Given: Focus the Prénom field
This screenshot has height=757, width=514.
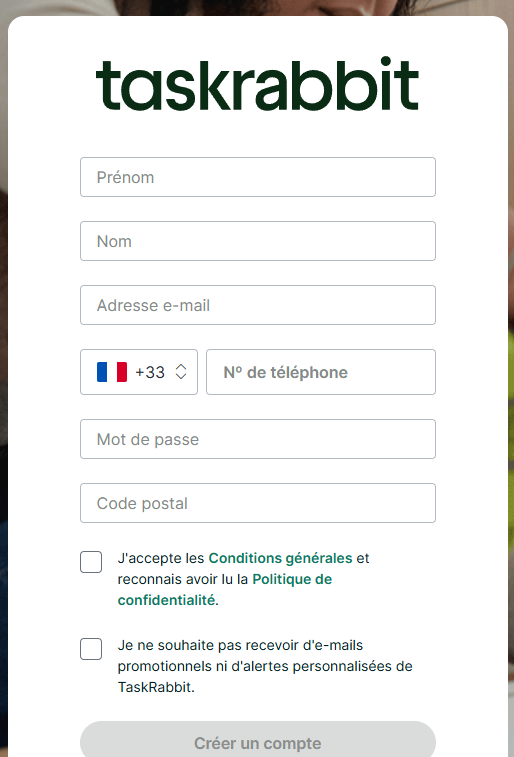Looking at the screenshot, I should pyautogui.click(x=258, y=177).
